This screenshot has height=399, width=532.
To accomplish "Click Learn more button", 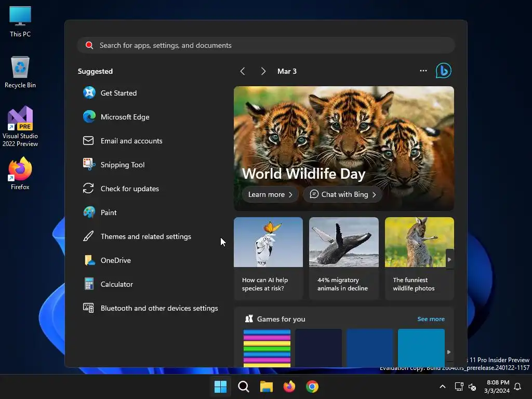I will (270, 194).
